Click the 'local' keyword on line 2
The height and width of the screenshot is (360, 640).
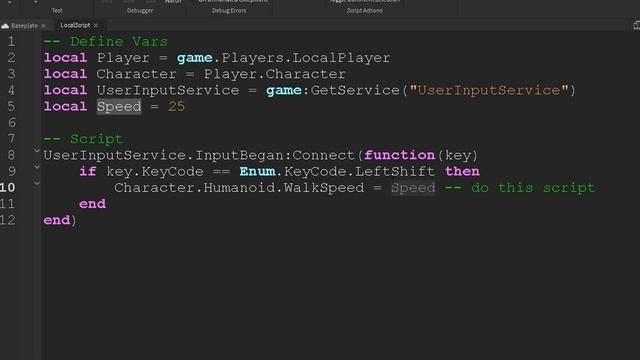(65, 58)
